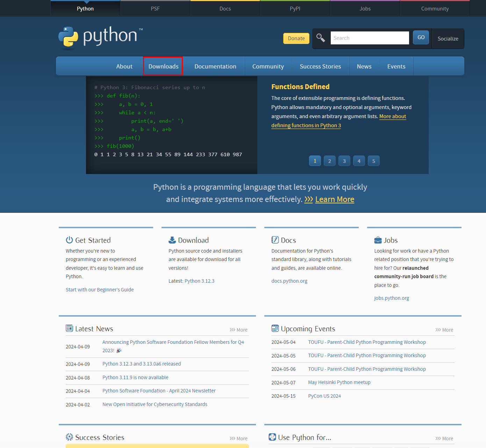
Task: Follow the Learn More link
Action: [x=335, y=199]
